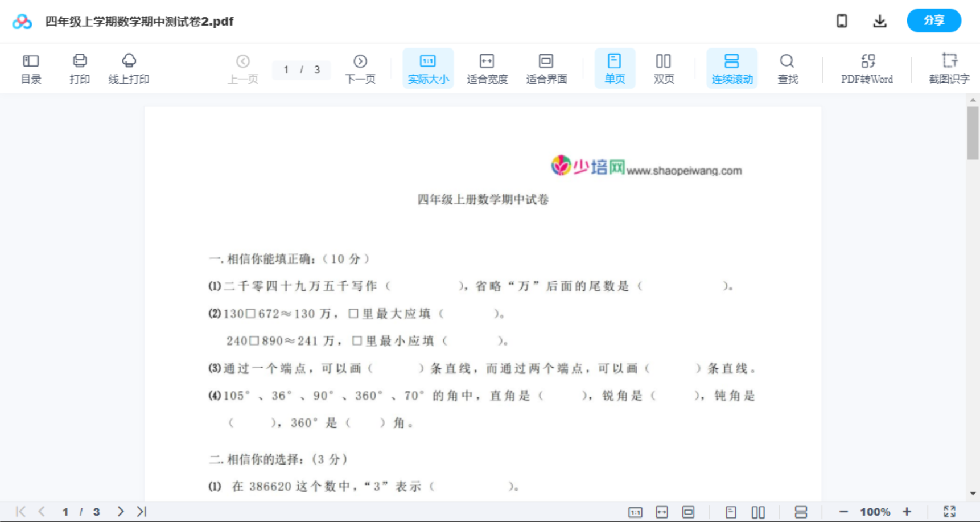Image resolution: width=980 pixels, height=522 pixels.
Task: Open the 查找 search tool
Action: point(787,68)
